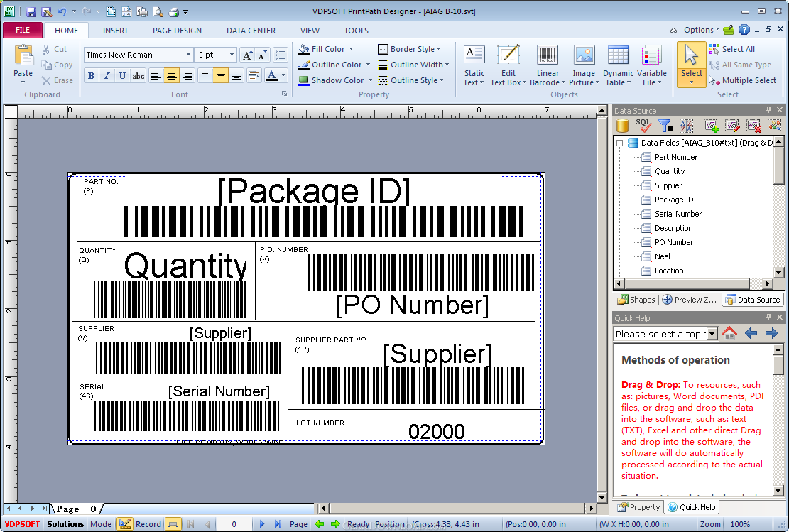
Task: Click the SQL query icon in Data Source
Action: (x=643, y=125)
